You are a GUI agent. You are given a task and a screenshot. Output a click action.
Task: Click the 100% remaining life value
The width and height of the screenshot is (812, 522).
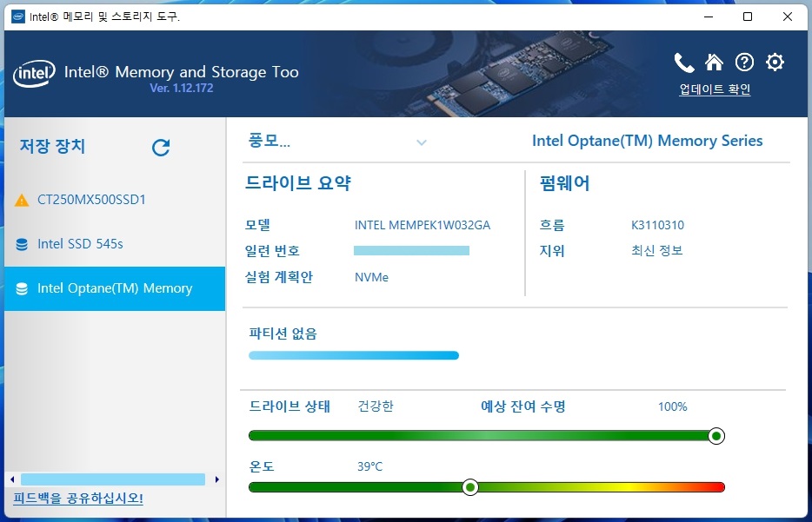672,407
